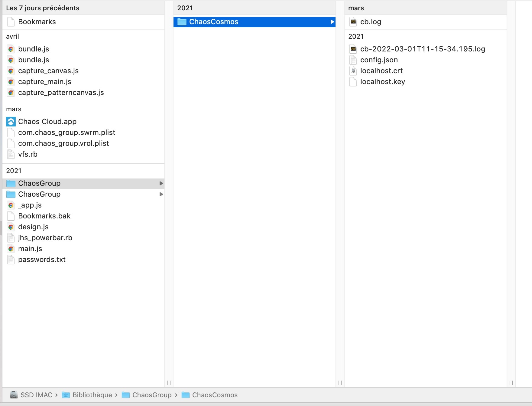Select cb.log file name
This screenshot has width=532, height=406.
(x=371, y=22)
